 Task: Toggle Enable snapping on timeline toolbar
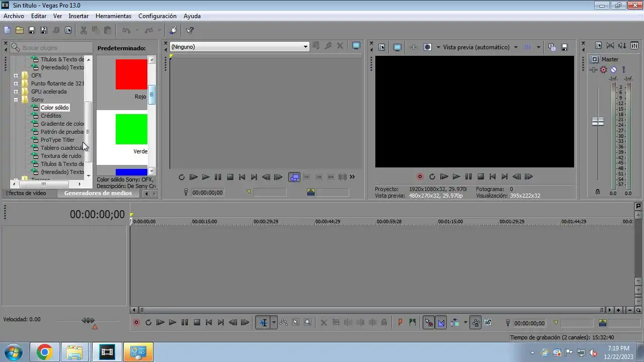[x=429, y=323]
